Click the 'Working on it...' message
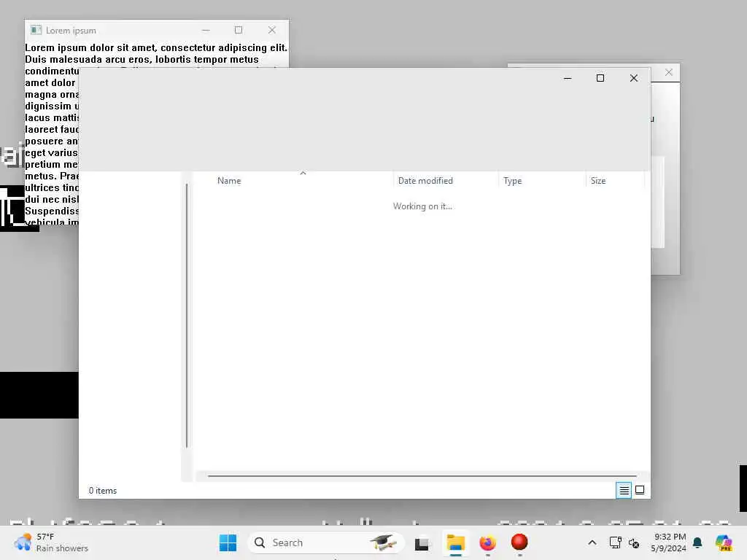This screenshot has width=747, height=560. (422, 206)
